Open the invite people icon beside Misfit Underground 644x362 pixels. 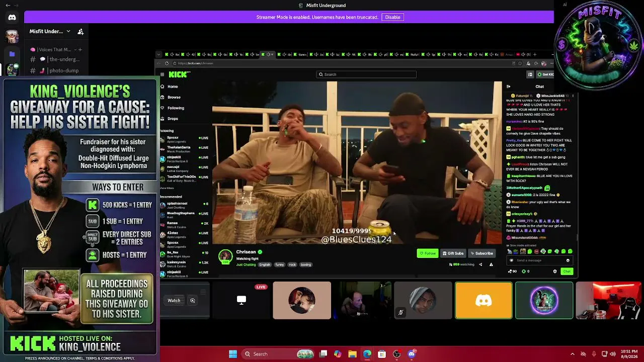(80, 32)
